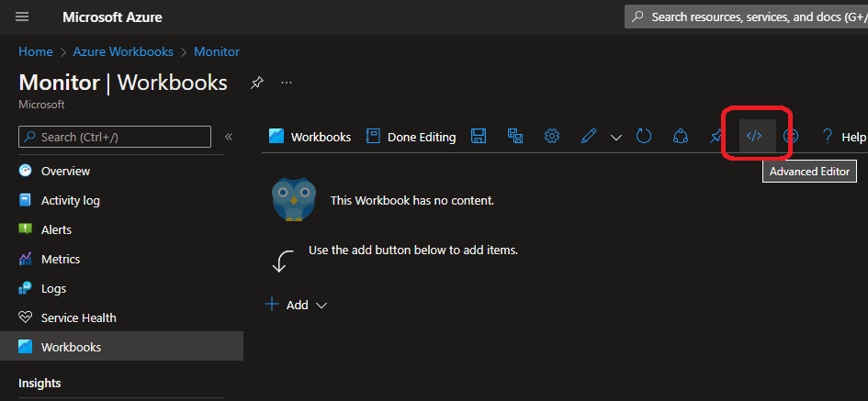The image size is (868, 401).
Task: Collapse the left sidebar navigation
Action: 229,137
